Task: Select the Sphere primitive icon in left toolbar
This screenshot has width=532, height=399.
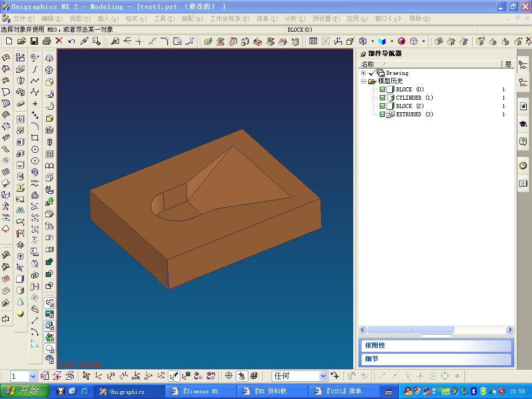Action: tap(20, 313)
